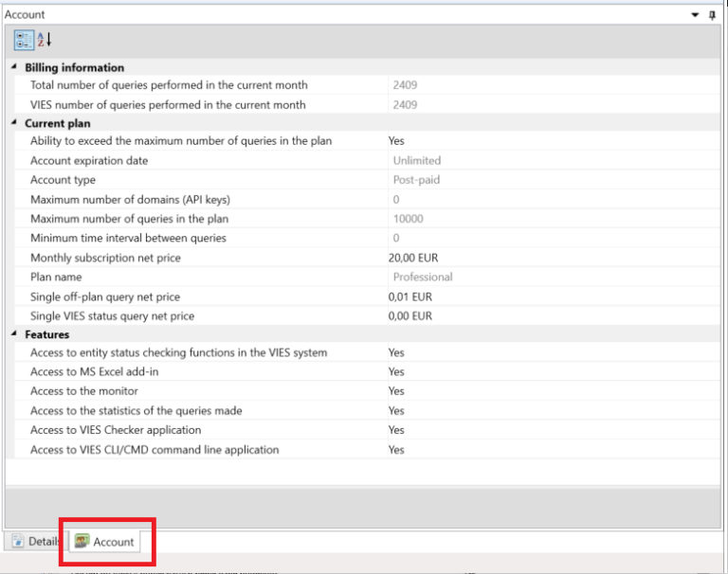Collapse the Features section
The image size is (728, 574).
[x=14, y=334]
